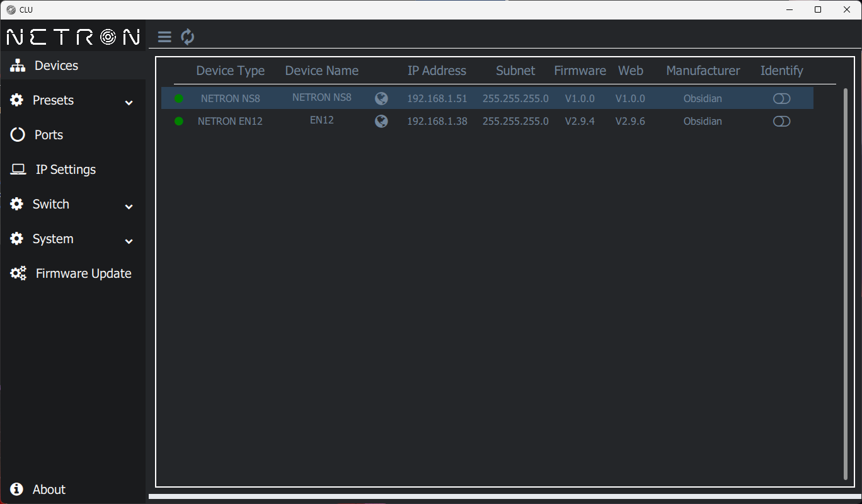Click the Switch gear icon
862x504 pixels.
point(17,204)
